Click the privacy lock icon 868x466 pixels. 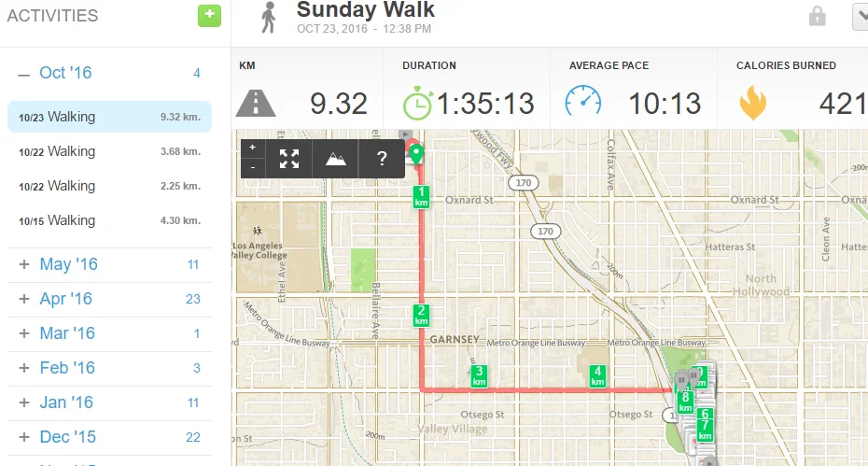(818, 16)
